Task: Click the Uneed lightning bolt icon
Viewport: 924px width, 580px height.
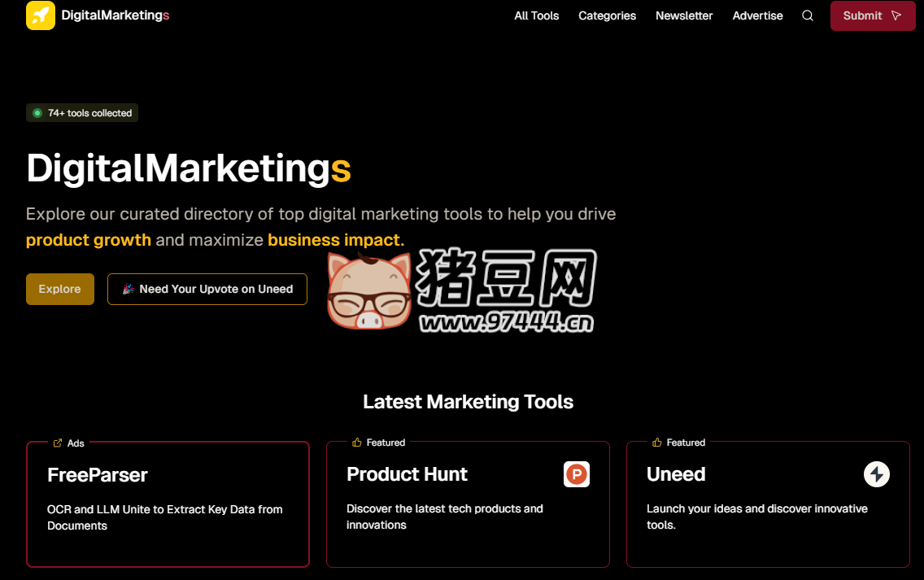Action: [877, 474]
